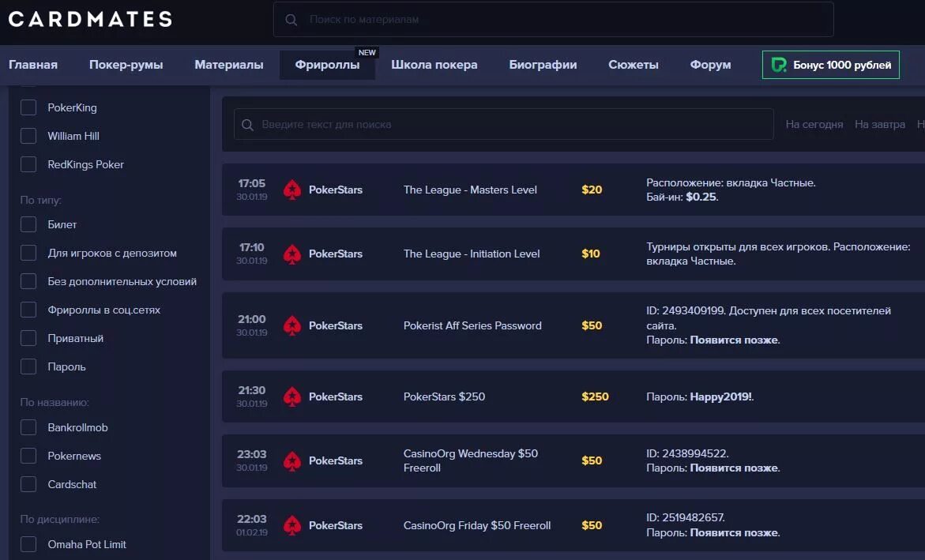Tick the Bankrollmob checkbox
This screenshot has width=925, height=560.
tap(28, 427)
